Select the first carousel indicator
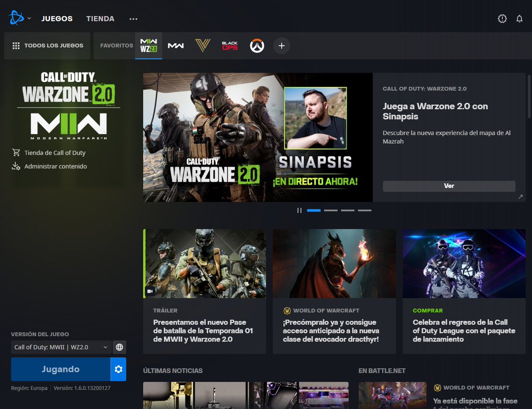The width and height of the screenshot is (532, 409). (x=314, y=210)
